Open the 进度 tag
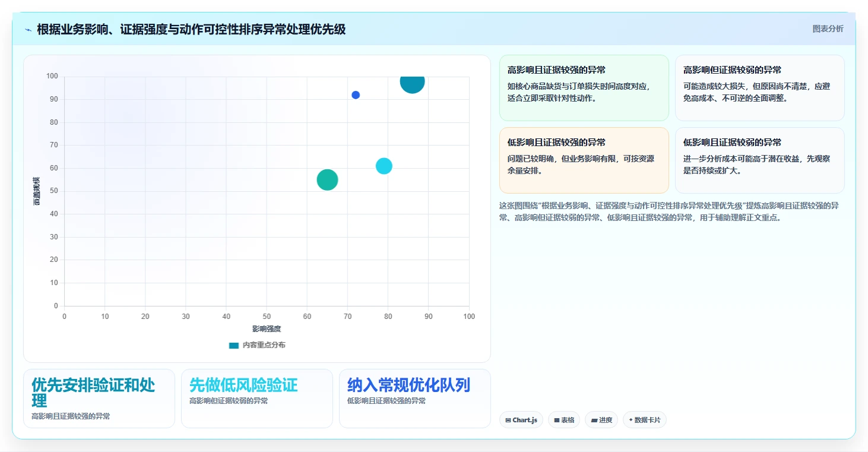The width and height of the screenshot is (868, 452). [601, 420]
